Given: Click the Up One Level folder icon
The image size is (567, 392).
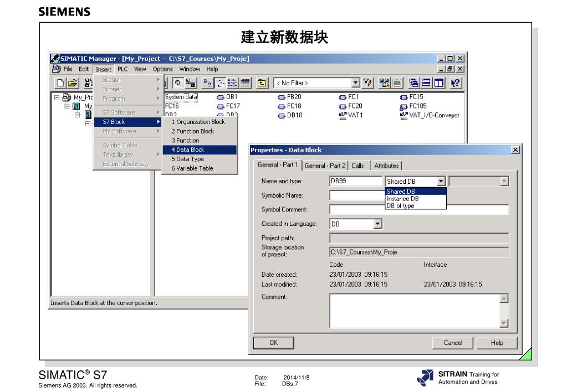Looking at the screenshot, I should pos(262,82).
